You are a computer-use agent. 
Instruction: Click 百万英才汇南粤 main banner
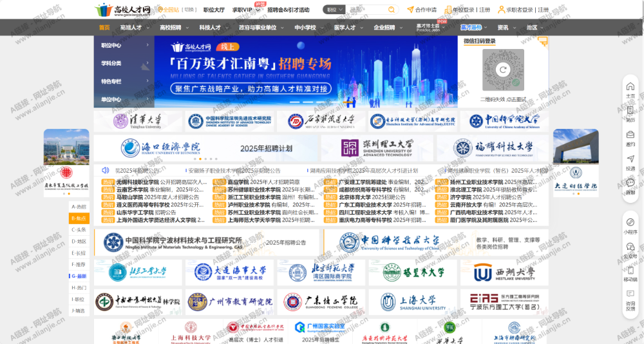pyautogui.click(x=306, y=72)
